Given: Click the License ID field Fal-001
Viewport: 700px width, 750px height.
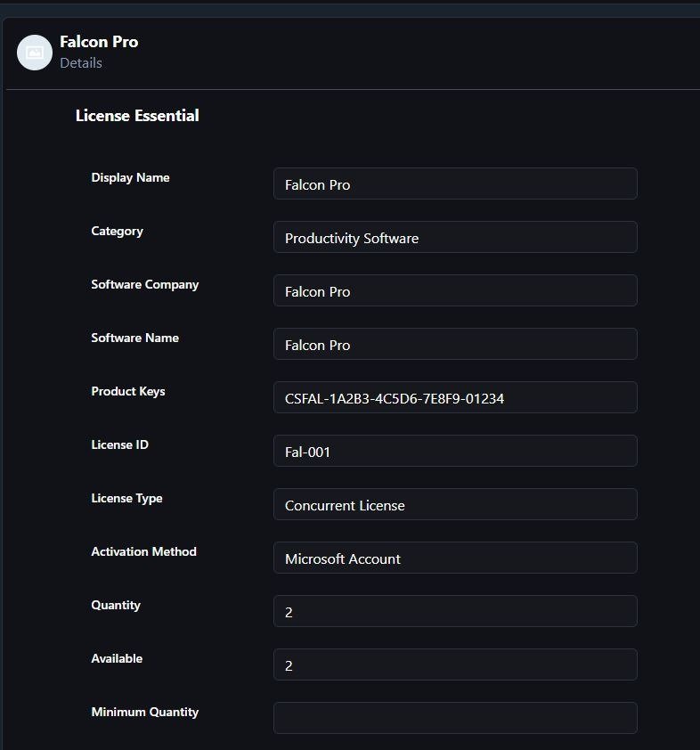Looking at the screenshot, I should click(x=455, y=451).
